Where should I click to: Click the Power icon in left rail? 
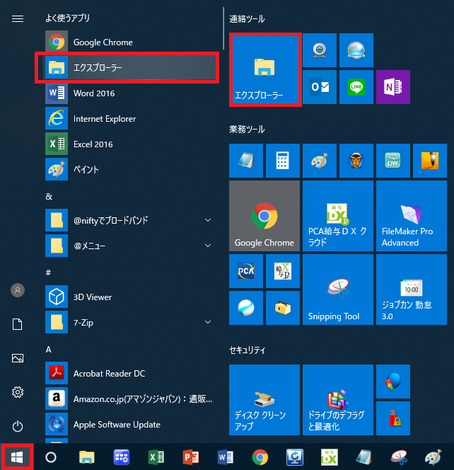pyautogui.click(x=18, y=426)
